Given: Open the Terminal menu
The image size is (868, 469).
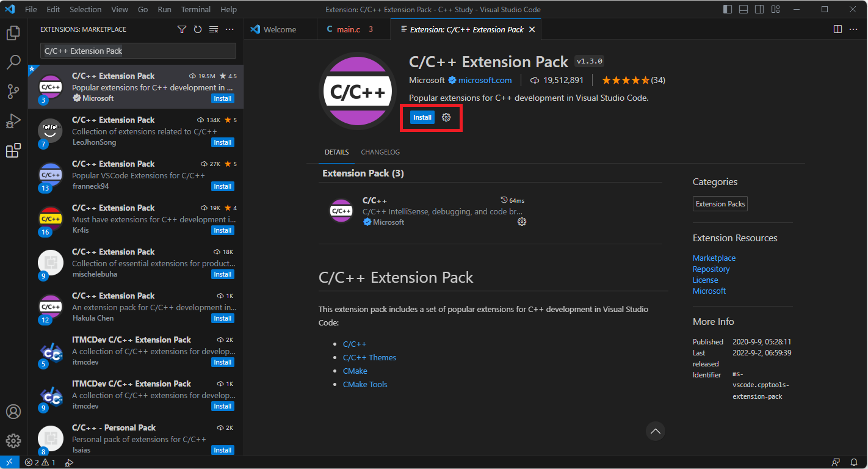Looking at the screenshot, I should point(196,9).
